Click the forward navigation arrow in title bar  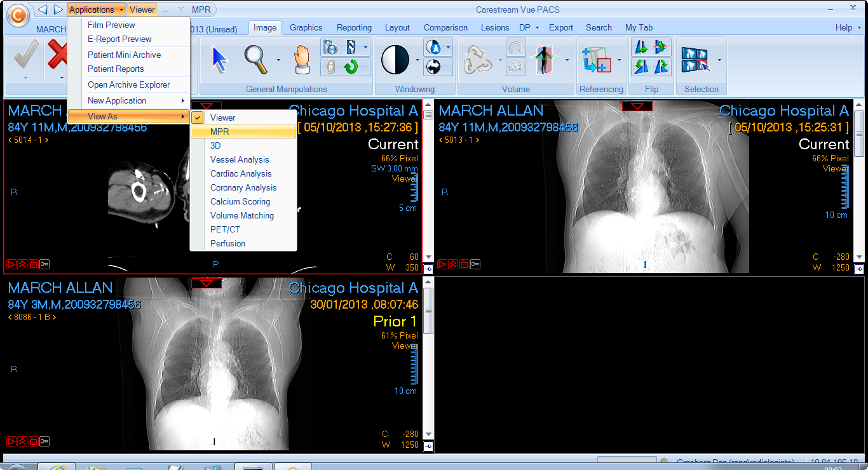[x=58, y=10]
